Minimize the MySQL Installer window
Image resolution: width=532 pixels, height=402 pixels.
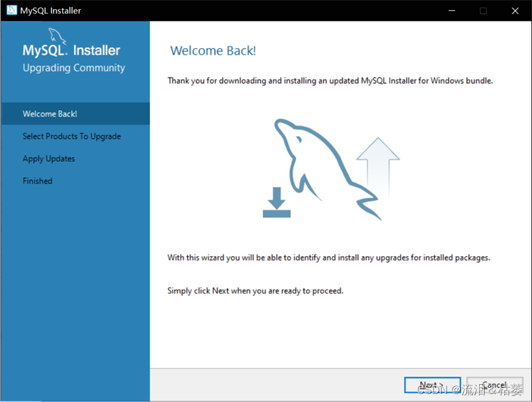[452, 10]
